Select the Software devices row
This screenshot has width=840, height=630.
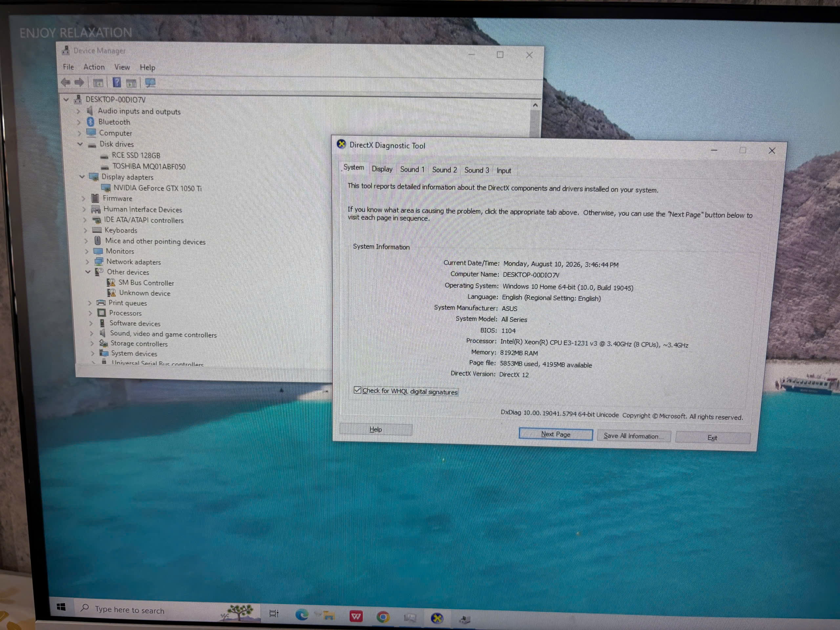(x=135, y=323)
